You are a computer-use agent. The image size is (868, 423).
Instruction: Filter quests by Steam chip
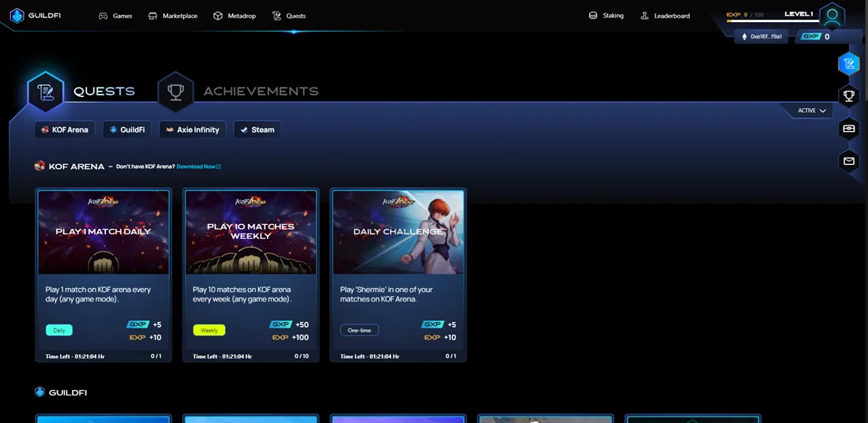pyautogui.click(x=257, y=130)
